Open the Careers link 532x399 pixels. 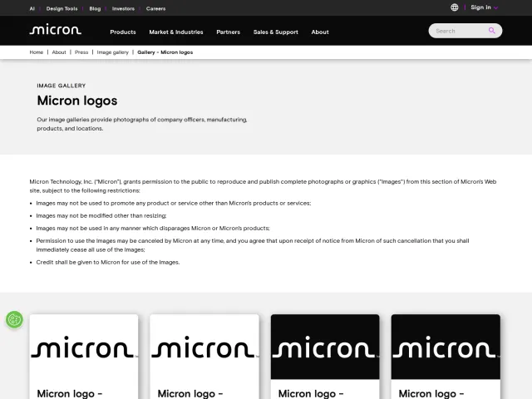point(155,8)
